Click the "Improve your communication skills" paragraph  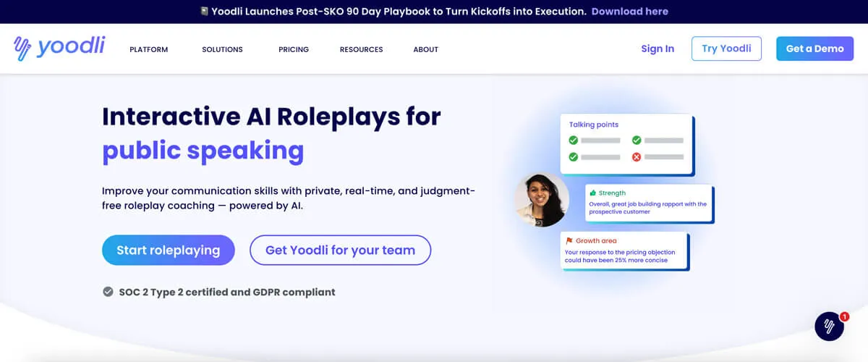point(289,198)
